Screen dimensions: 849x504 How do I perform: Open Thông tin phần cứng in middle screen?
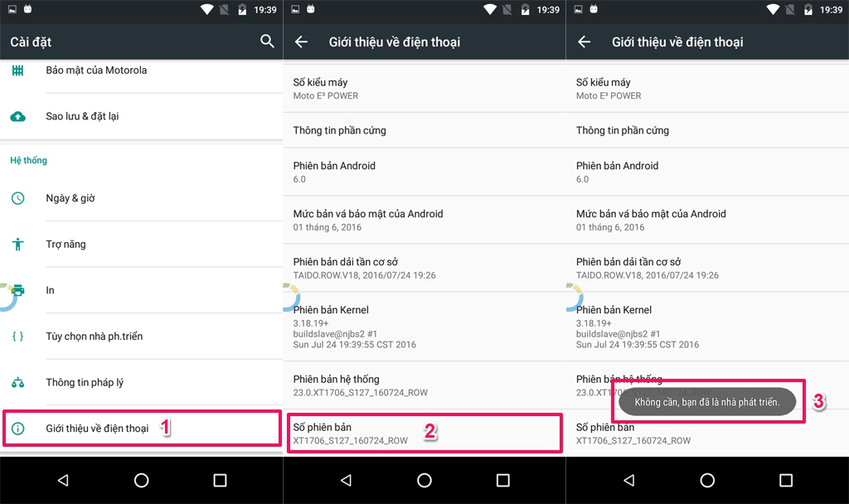click(x=424, y=130)
